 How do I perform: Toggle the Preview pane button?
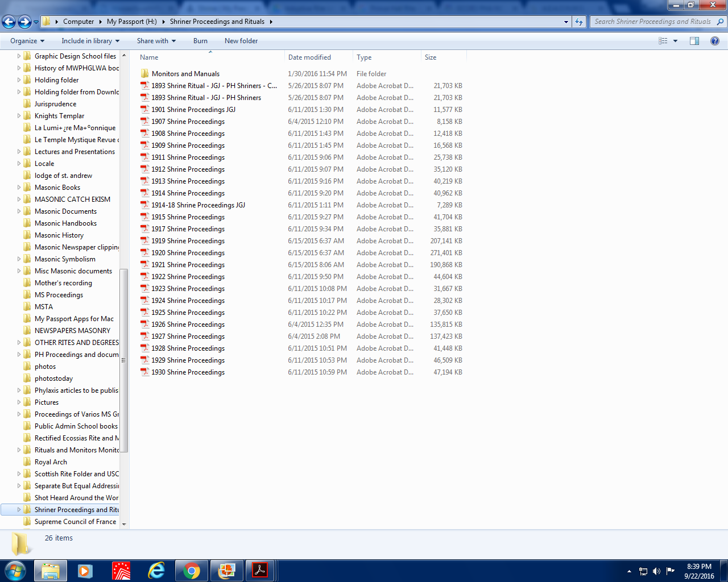(694, 41)
